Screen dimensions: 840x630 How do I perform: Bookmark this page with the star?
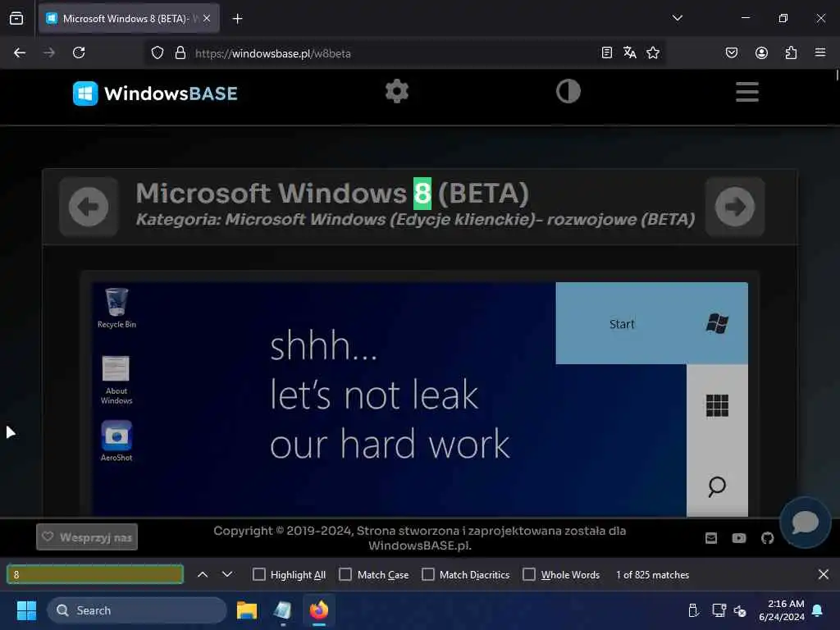(x=652, y=52)
